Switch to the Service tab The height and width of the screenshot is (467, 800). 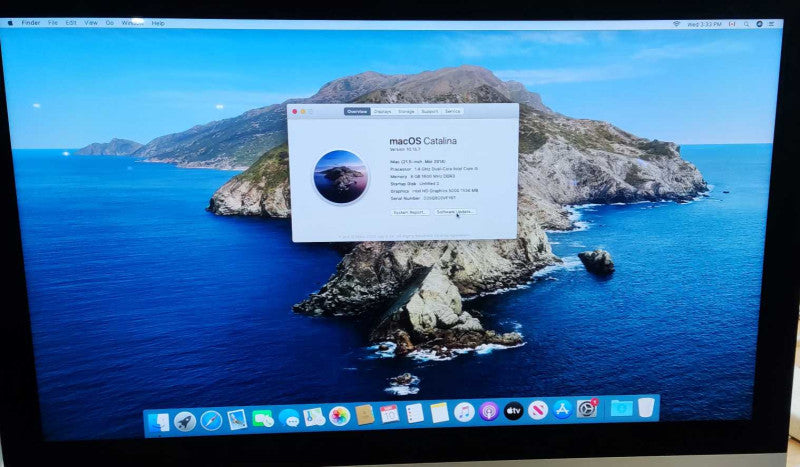point(453,111)
